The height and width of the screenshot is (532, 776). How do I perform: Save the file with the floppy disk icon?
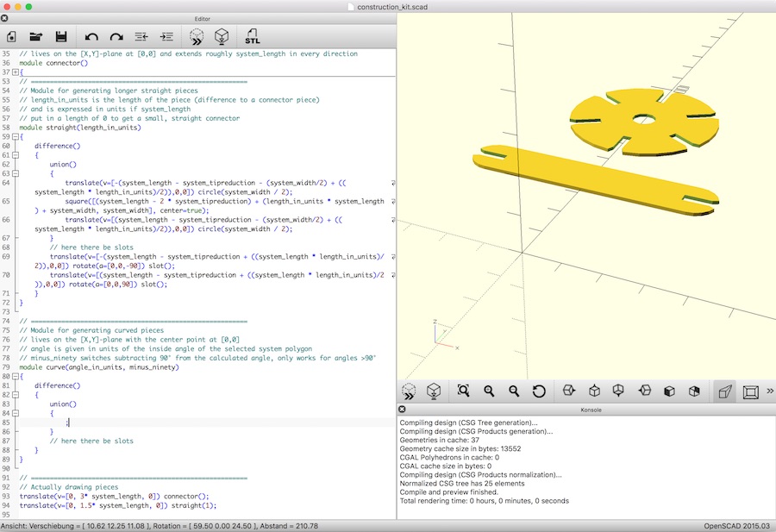[61, 36]
